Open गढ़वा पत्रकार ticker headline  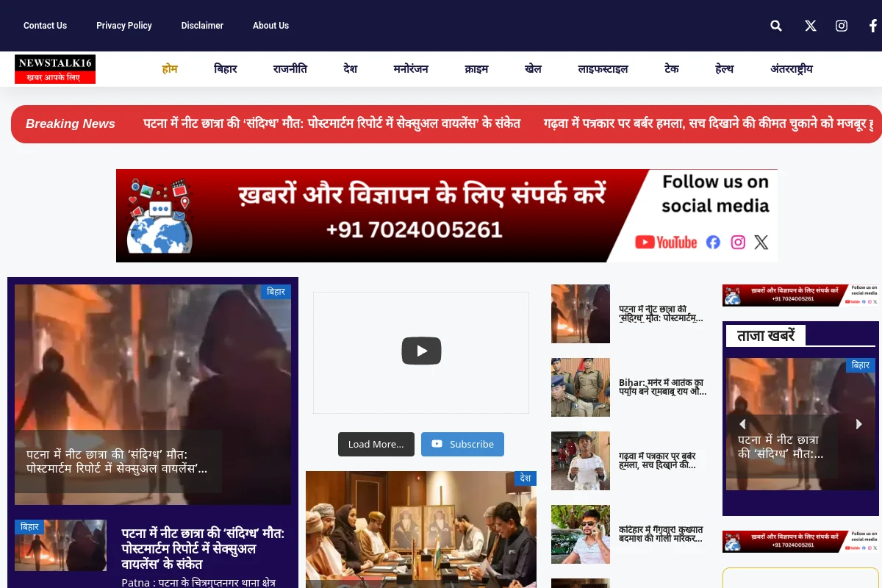708,123
